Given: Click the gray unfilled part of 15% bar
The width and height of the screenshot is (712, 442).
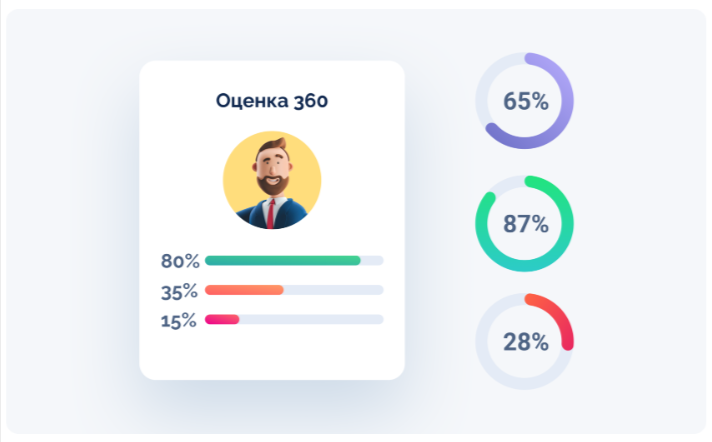Looking at the screenshot, I should point(311,319).
